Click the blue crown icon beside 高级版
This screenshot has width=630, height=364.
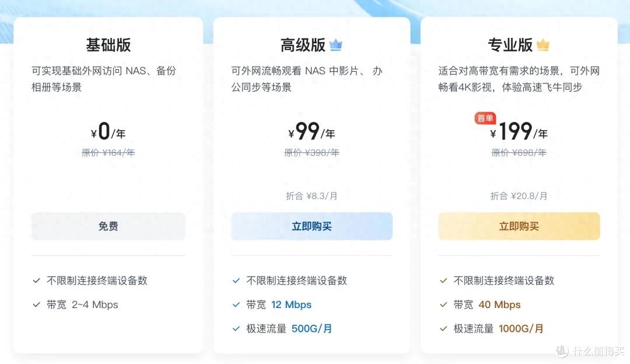click(335, 45)
